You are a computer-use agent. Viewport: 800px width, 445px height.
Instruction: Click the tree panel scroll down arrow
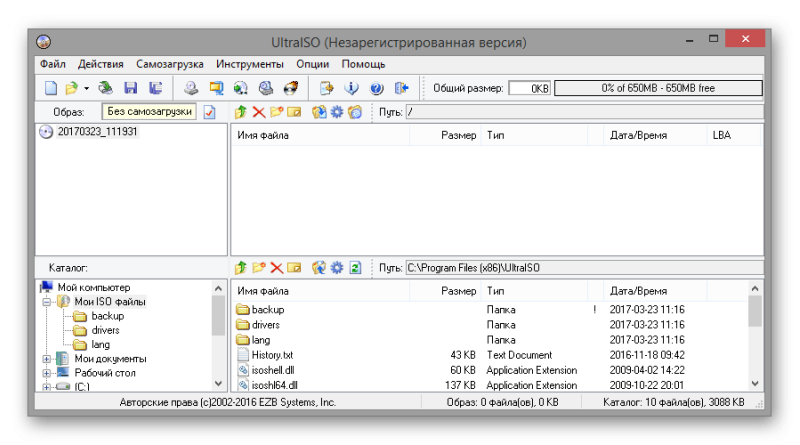pyautogui.click(x=218, y=383)
